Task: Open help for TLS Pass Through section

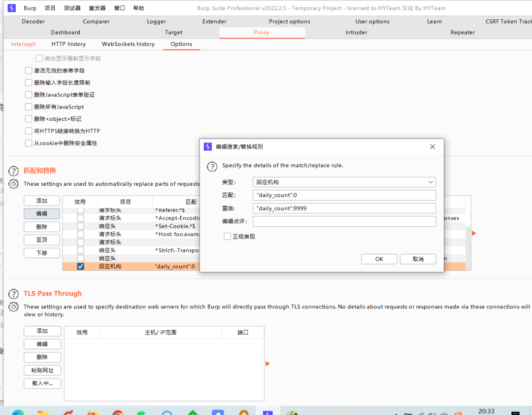Action: [x=13, y=294]
